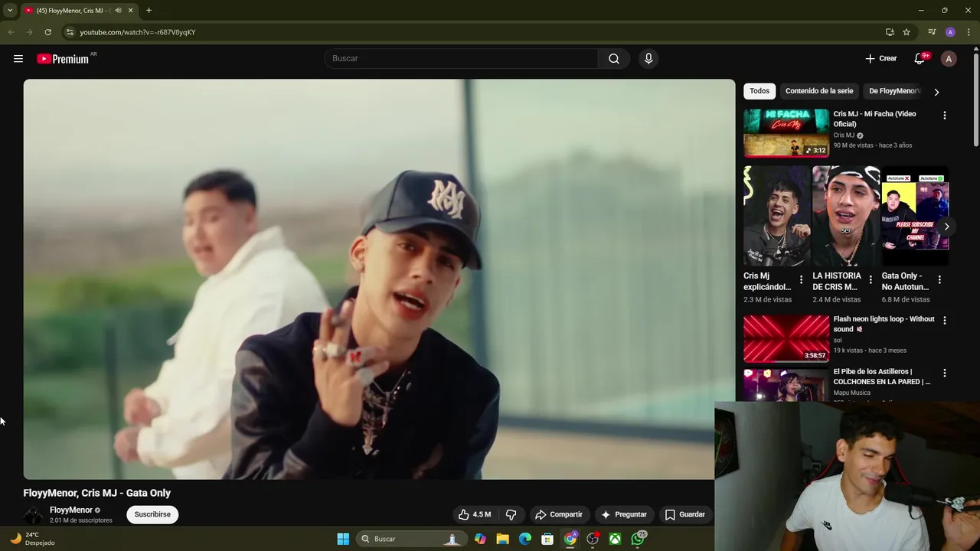Launch Microsoft Edge from the taskbar
The image size is (980, 551).
pyautogui.click(x=525, y=539)
